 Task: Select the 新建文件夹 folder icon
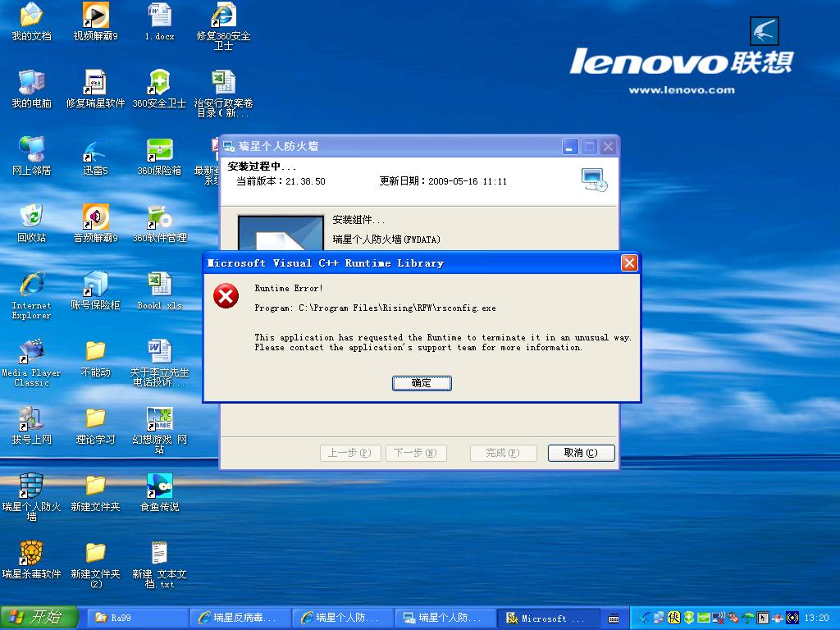click(x=95, y=492)
